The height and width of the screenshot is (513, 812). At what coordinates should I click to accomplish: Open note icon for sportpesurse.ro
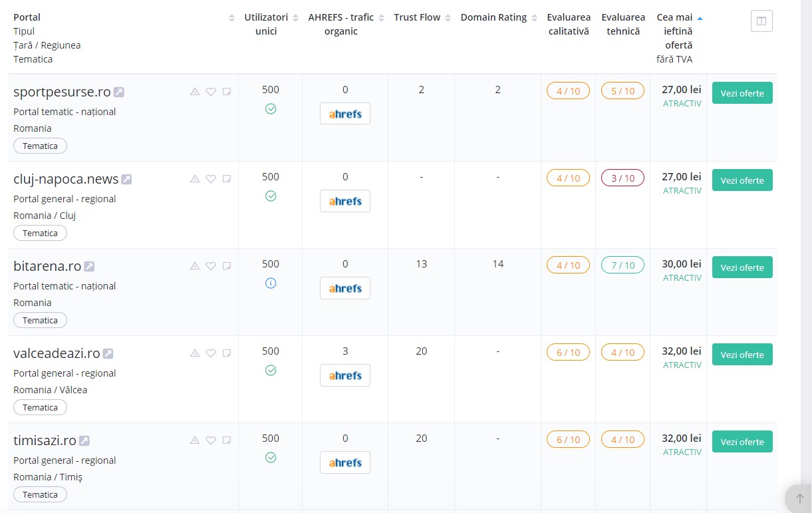pos(227,92)
